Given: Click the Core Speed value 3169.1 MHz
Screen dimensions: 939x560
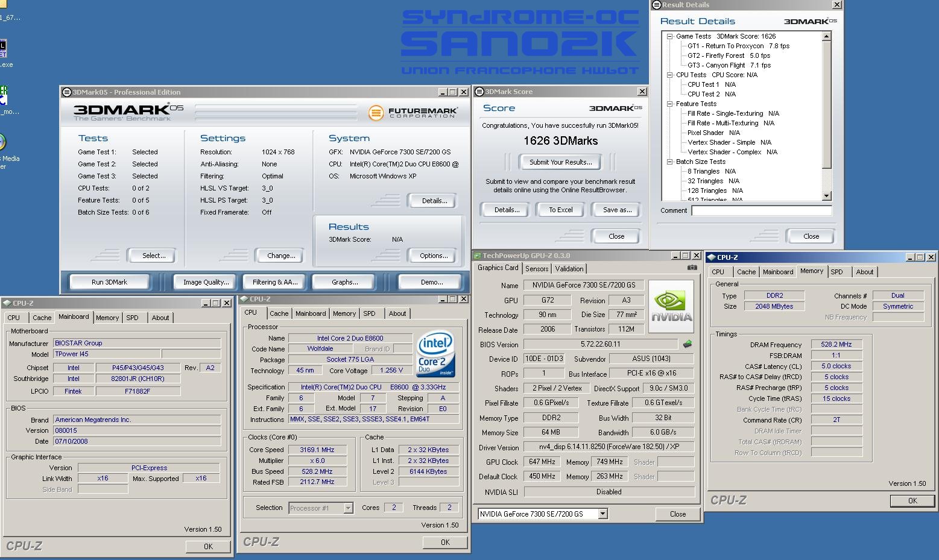Looking at the screenshot, I should (317, 450).
